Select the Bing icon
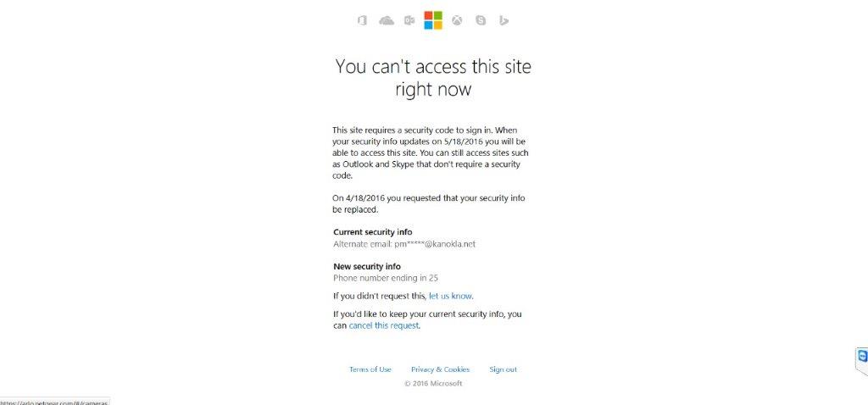 (x=504, y=20)
